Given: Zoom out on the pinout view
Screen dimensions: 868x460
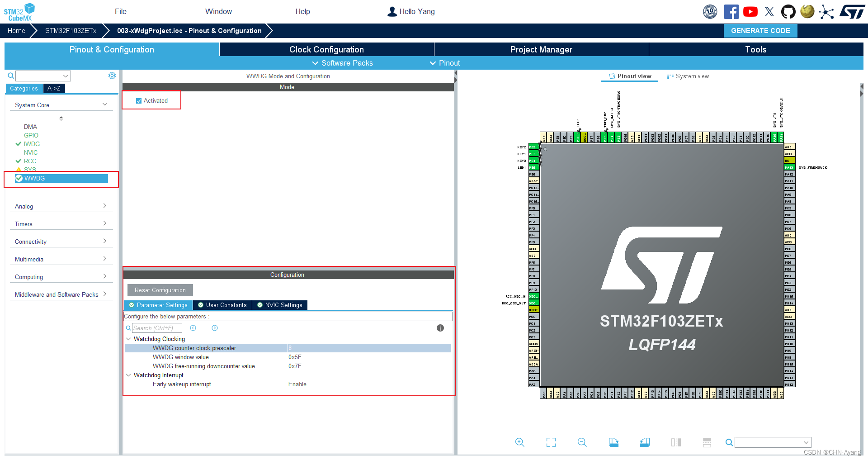Looking at the screenshot, I should (x=582, y=442).
